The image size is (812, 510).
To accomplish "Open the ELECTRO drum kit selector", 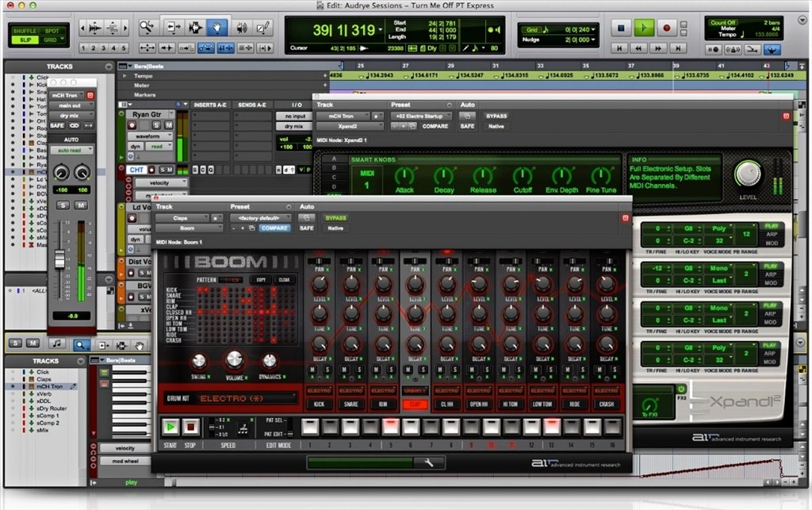I will [x=245, y=398].
